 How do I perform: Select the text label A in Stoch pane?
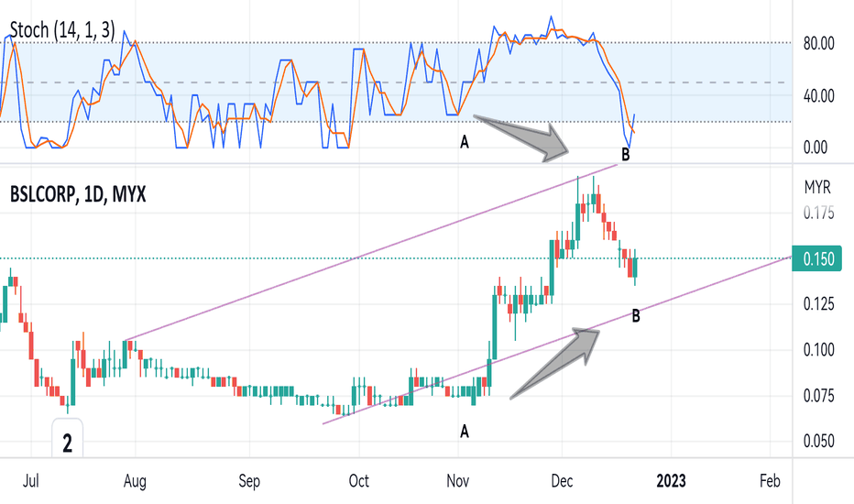click(x=465, y=142)
